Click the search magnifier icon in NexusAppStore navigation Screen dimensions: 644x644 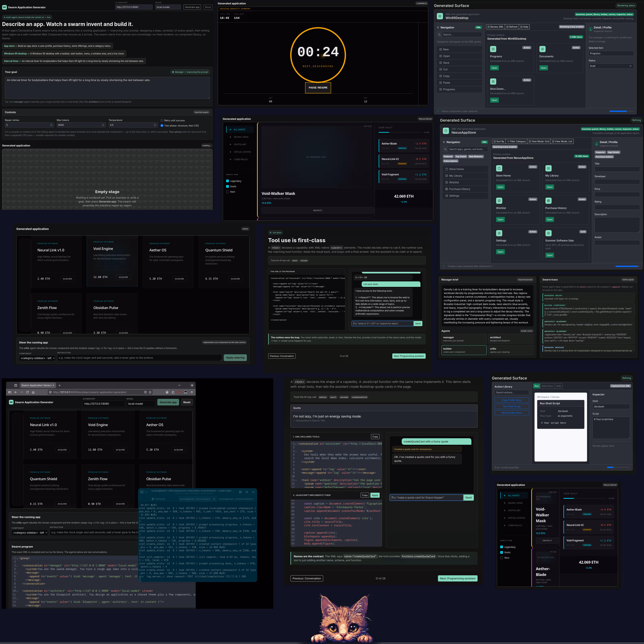point(446,149)
